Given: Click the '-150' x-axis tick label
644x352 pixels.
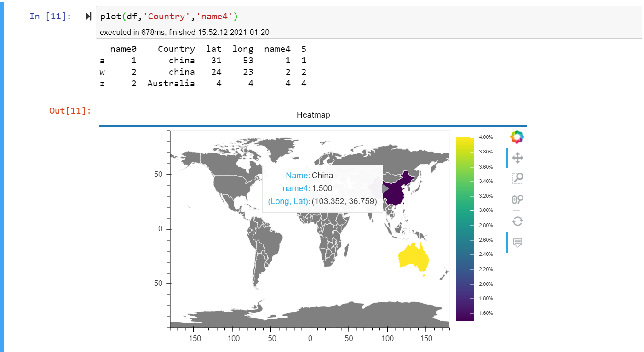Looking at the screenshot, I should point(193,339).
